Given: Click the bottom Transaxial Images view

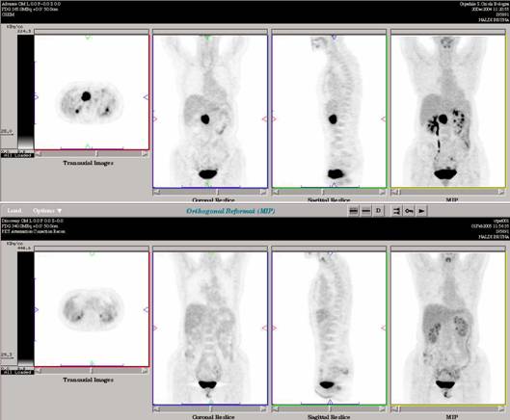Looking at the screenshot, I should point(92,309).
